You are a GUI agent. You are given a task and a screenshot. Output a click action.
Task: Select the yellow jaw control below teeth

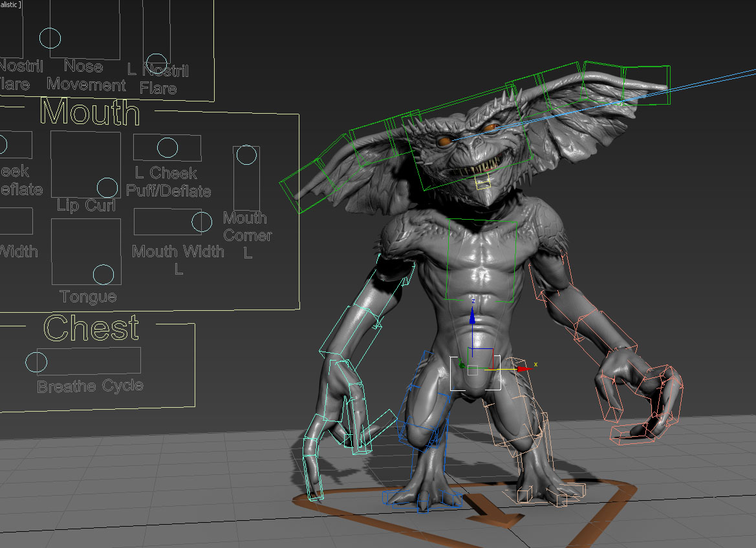(x=483, y=182)
